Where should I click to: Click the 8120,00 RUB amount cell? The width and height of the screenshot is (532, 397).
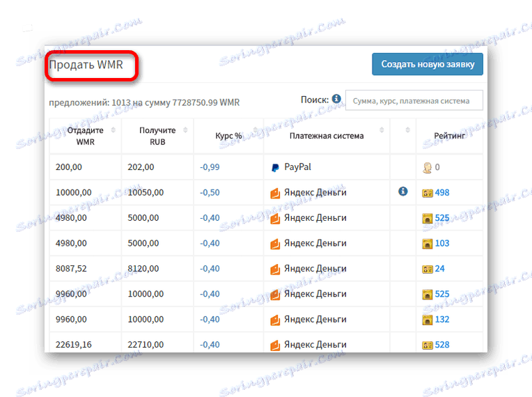point(157,268)
